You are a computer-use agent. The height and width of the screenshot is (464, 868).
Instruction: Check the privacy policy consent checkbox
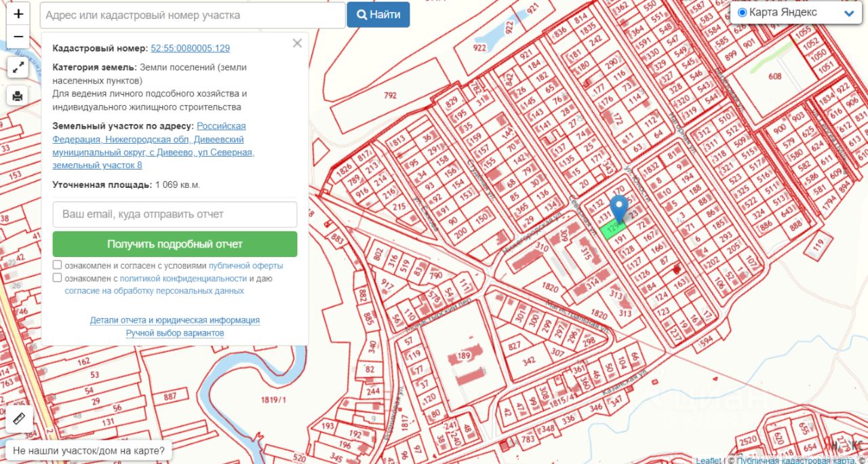(x=58, y=278)
